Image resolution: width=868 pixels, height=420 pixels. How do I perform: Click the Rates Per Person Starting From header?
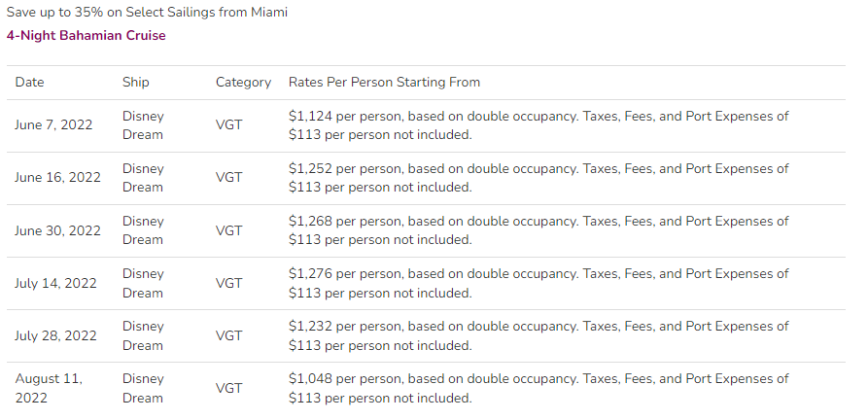click(384, 83)
